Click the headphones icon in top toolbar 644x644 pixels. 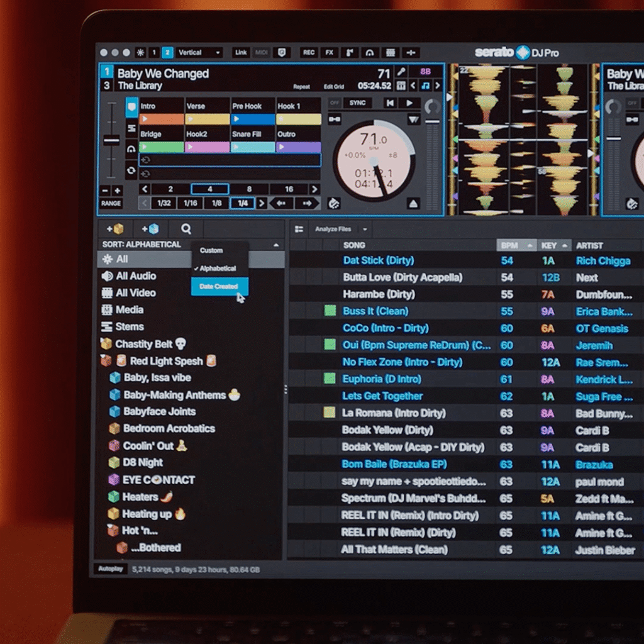tap(370, 53)
